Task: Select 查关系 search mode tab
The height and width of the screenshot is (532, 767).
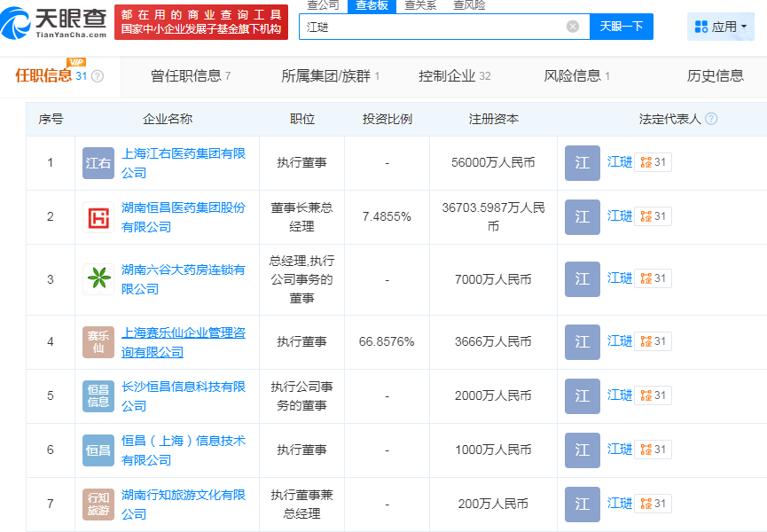Action: [419, 5]
